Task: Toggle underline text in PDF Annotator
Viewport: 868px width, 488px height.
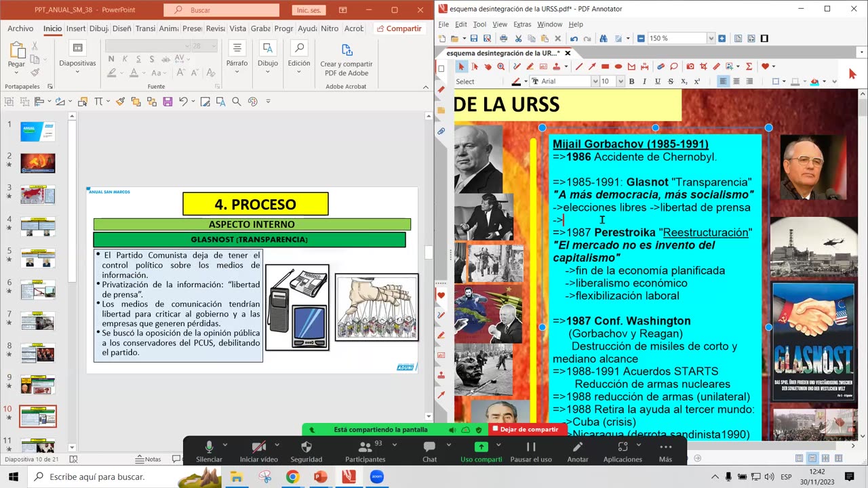Action: click(657, 81)
